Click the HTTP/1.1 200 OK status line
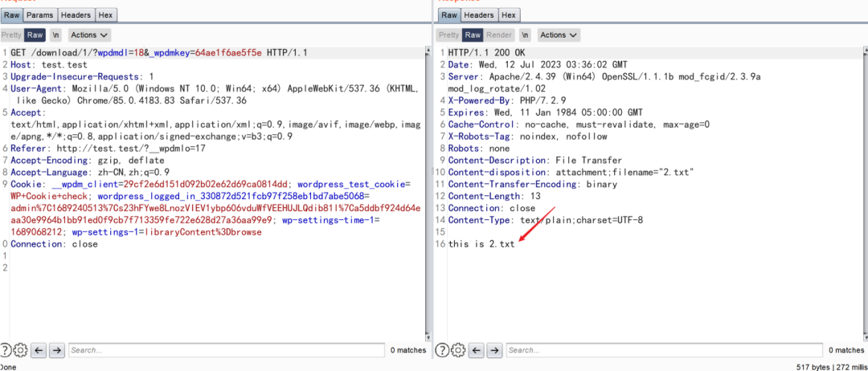The width and height of the screenshot is (868, 371). [x=486, y=53]
